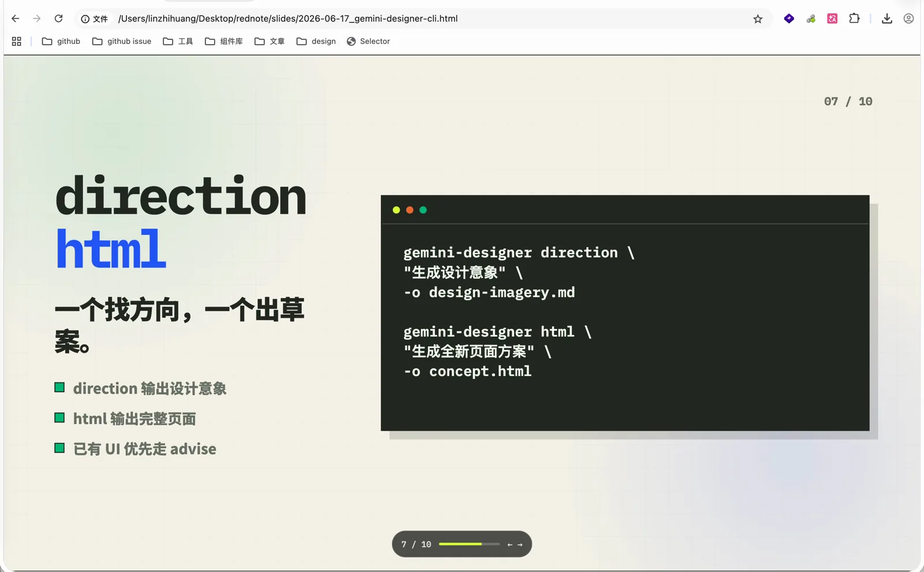The width and height of the screenshot is (924, 572).
Task: Click the green dot in terminal header
Action: click(423, 210)
